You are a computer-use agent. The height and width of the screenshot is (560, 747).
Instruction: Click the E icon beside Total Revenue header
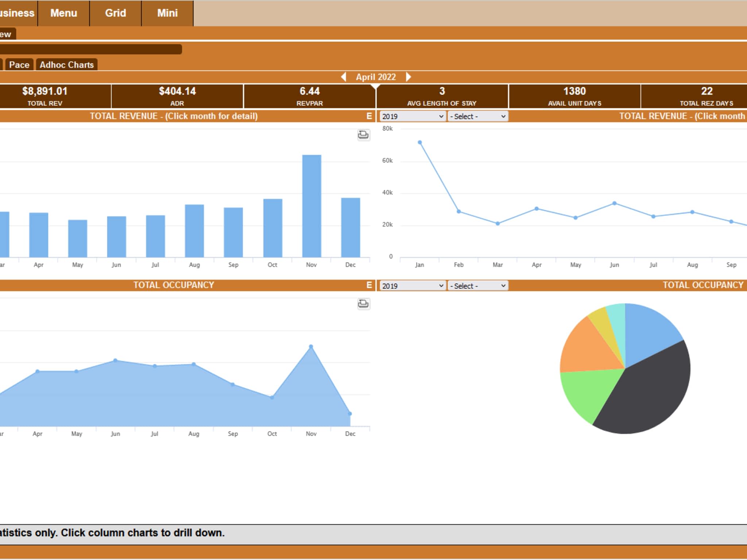point(369,116)
